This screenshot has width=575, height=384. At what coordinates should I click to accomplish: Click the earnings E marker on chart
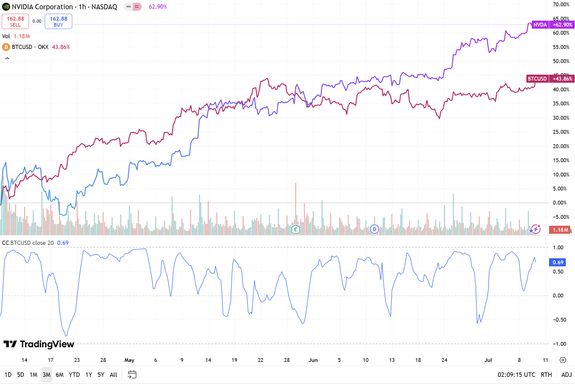click(x=296, y=230)
